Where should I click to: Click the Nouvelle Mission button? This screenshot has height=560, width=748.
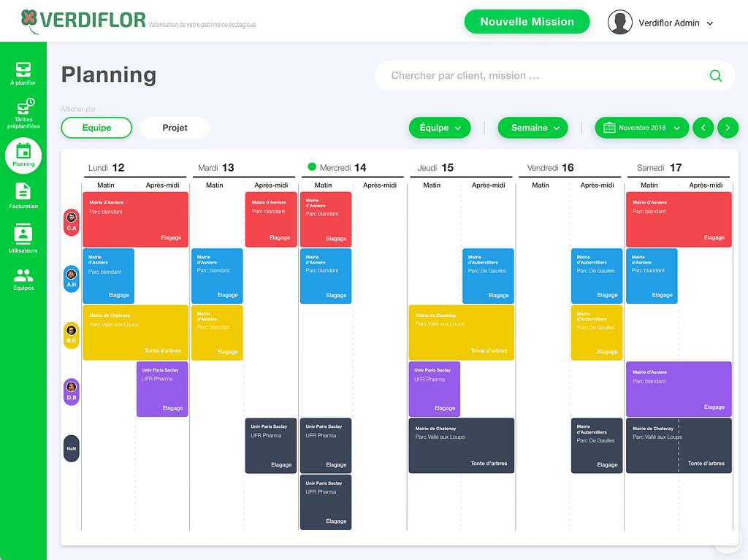(527, 22)
